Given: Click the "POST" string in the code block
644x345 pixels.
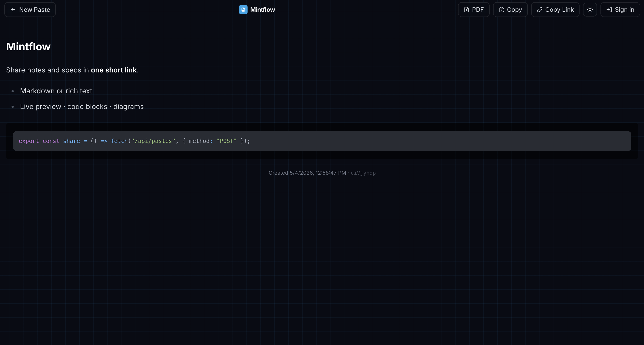Looking at the screenshot, I should 226,141.
